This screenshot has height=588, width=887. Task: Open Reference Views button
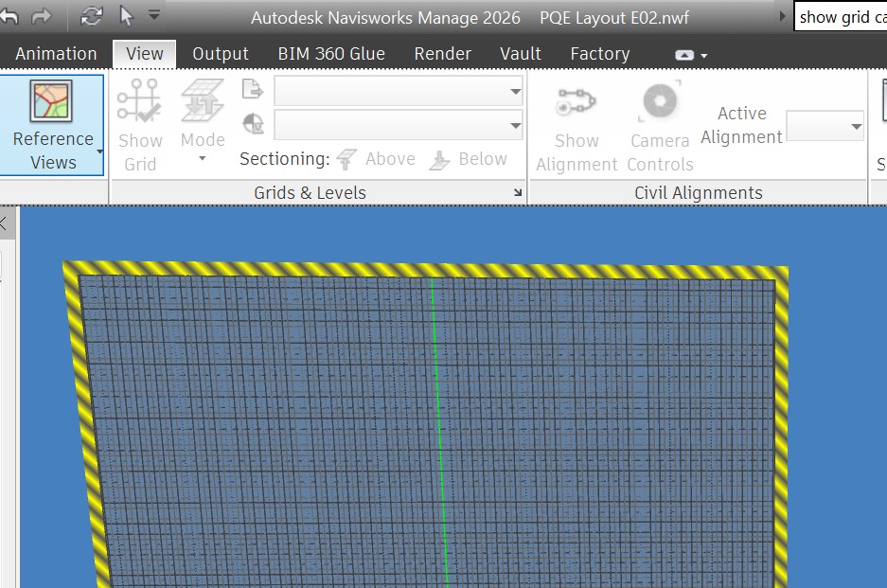(x=53, y=125)
